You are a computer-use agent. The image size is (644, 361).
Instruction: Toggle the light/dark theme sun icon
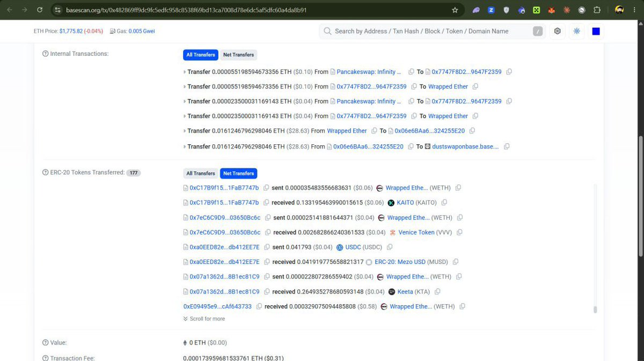577,31
